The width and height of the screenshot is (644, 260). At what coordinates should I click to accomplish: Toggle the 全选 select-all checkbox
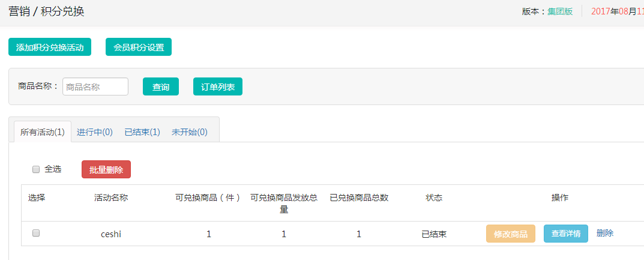tap(36, 169)
